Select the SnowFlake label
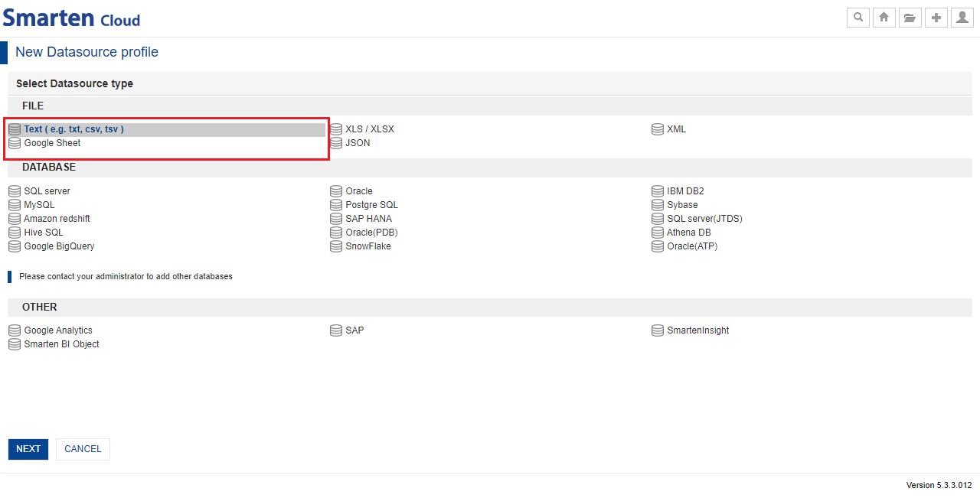 click(368, 246)
